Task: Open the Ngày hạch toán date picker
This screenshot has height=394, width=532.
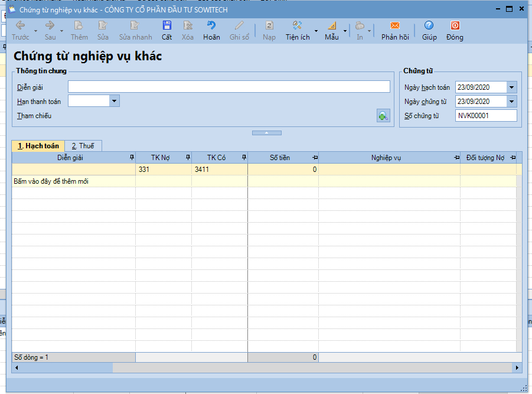Action: coord(512,87)
